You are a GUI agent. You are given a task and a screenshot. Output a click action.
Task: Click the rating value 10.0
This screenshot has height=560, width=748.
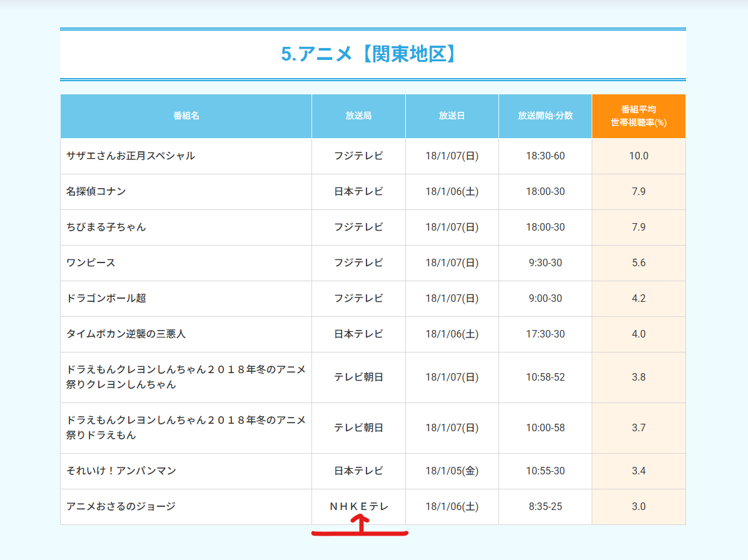pos(639,156)
